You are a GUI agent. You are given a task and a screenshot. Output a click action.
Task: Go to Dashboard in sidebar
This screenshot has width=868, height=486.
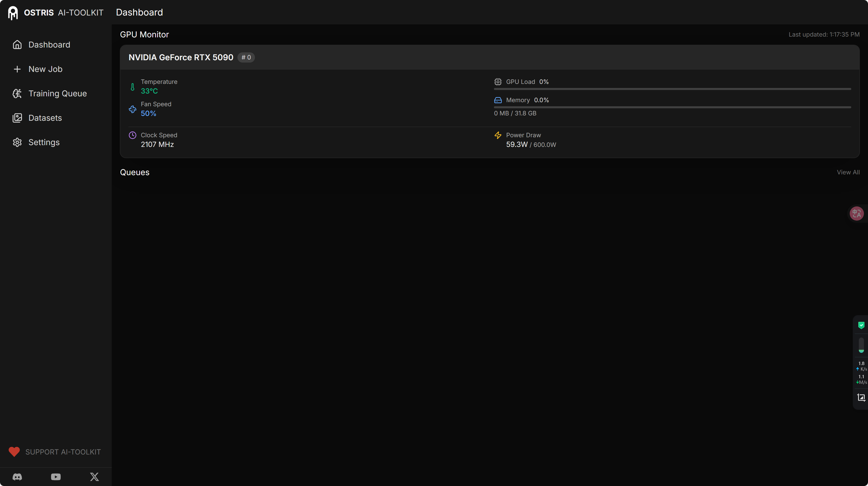pyautogui.click(x=49, y=44)
